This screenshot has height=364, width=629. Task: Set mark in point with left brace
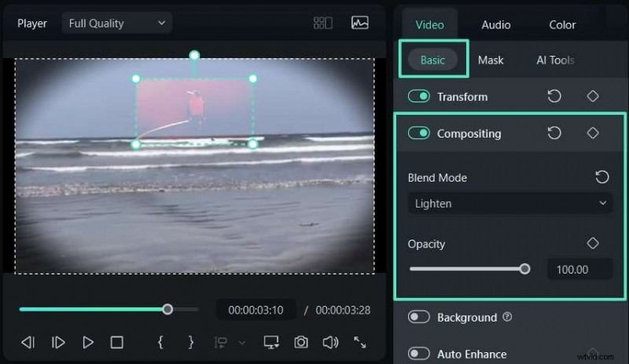[x=160, y=342]
